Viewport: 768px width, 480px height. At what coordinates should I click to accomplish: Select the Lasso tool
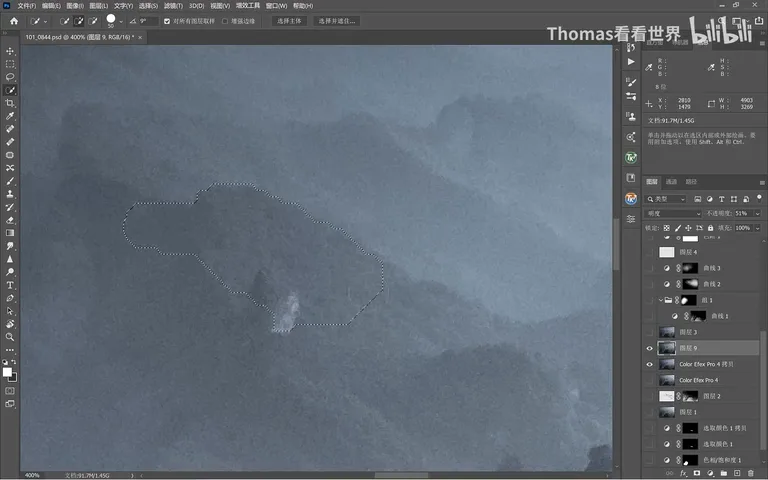pos(10,77)
